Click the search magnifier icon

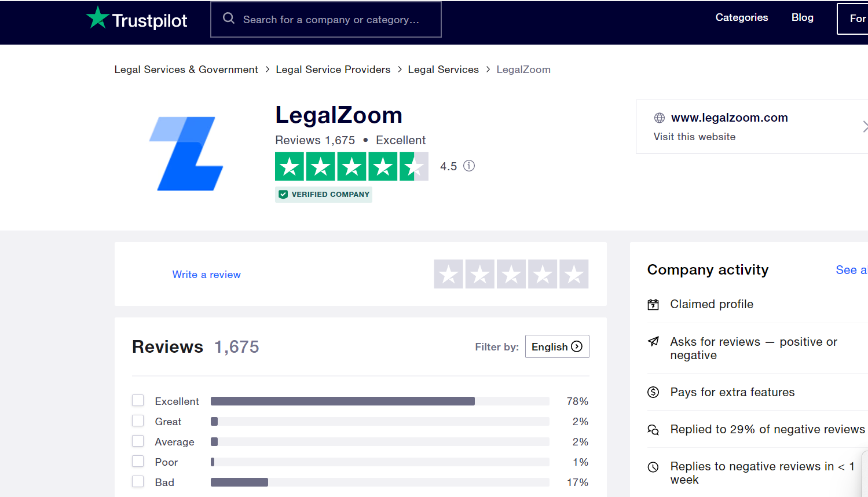click(x=229, y=19)
